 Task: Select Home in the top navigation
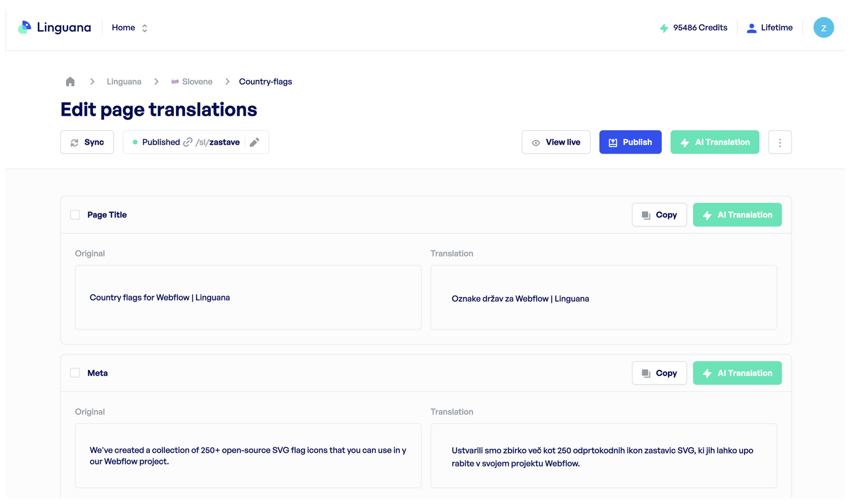(123, 28)
